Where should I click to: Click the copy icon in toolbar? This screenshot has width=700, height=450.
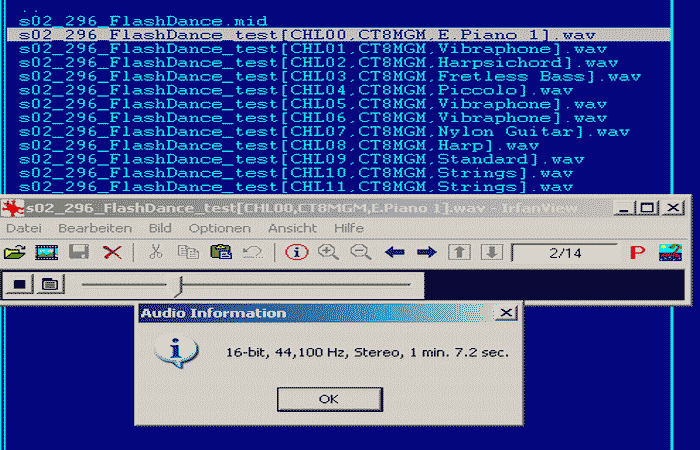187,252
